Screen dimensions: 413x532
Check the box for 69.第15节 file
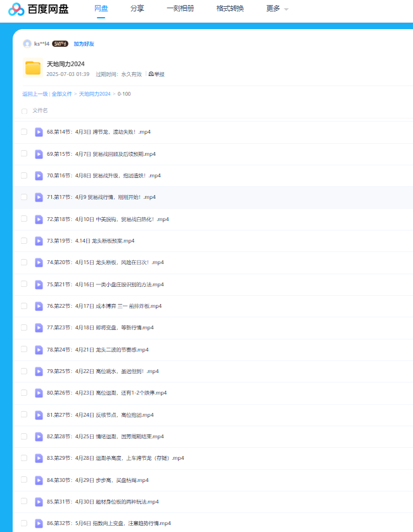(24, 153)
